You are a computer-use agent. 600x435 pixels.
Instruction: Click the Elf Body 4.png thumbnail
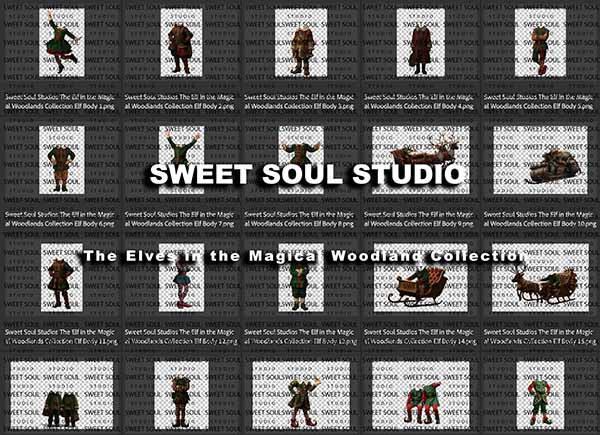421,42
